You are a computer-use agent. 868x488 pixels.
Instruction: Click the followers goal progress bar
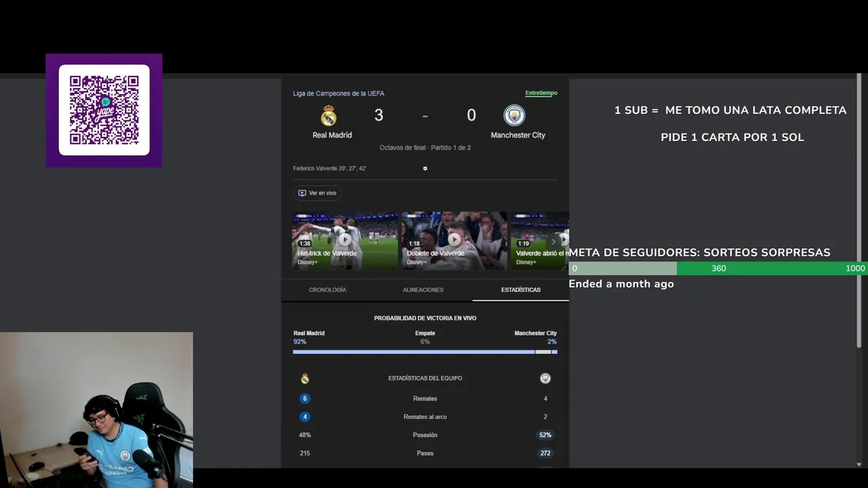717,268
